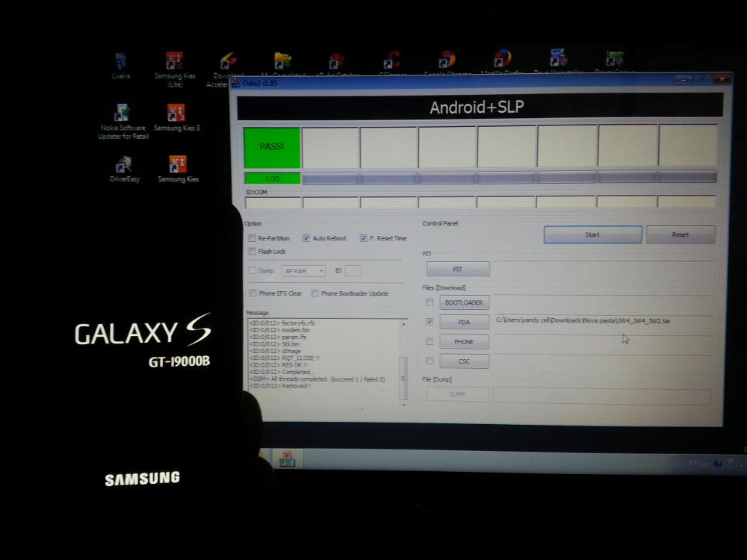
Task: Click the message log scrollbar thumb
Action: pos(403,378)
